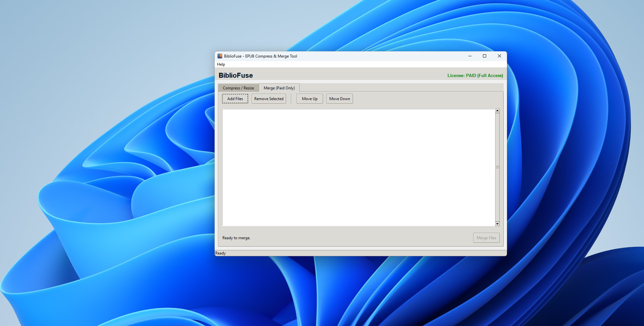
Task: Click the Move Up button
Action: [x=309, y=98]
